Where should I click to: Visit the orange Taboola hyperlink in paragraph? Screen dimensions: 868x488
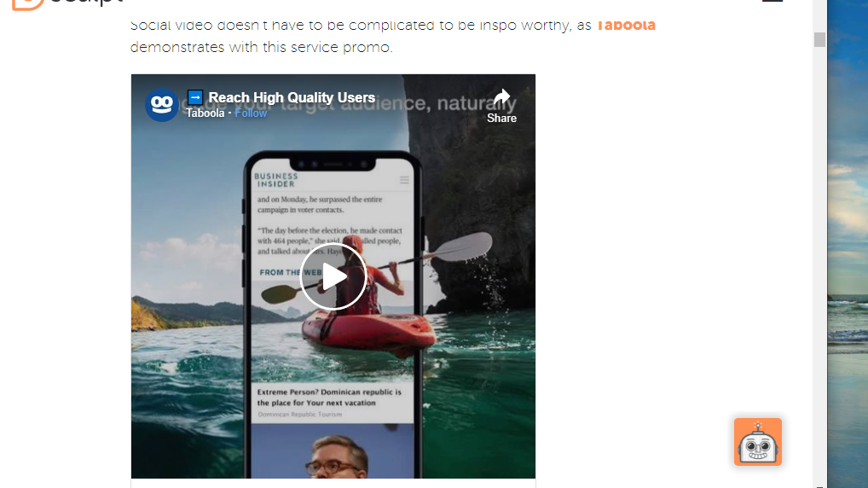tap(626, 25)
